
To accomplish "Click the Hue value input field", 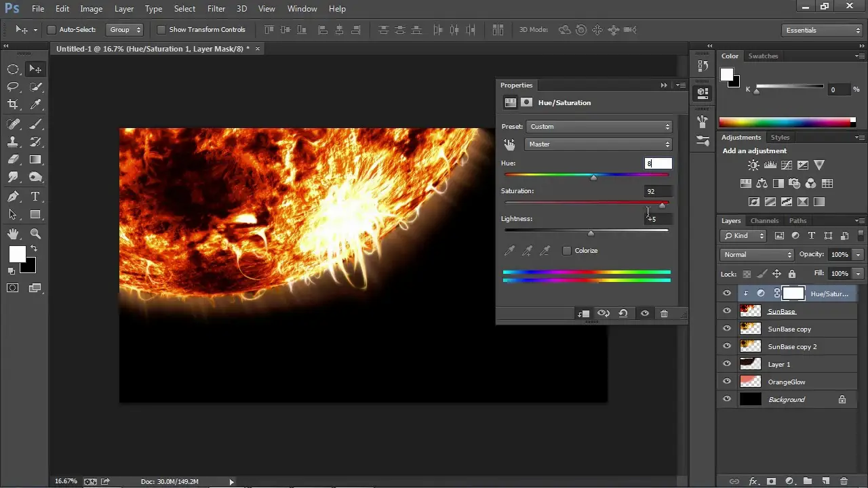I will pyautogui.click(x=658, y=163).
